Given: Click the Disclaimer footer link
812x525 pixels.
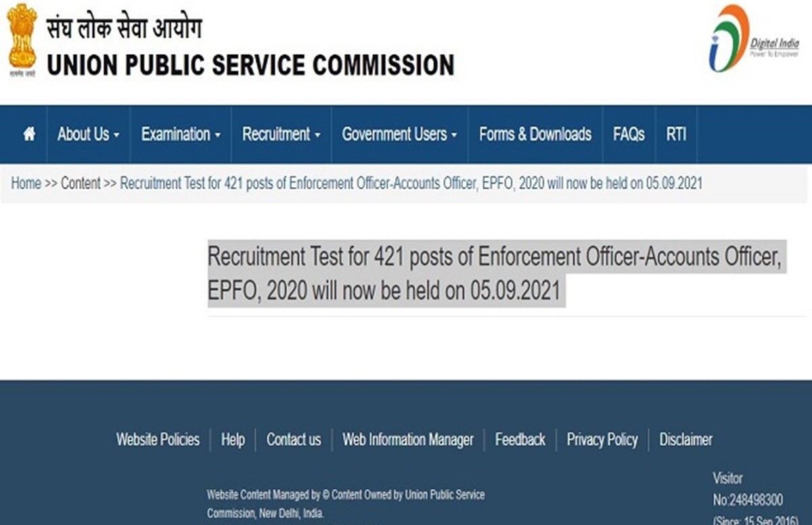Looking at the screenshot, I should [x=685, y=440].
